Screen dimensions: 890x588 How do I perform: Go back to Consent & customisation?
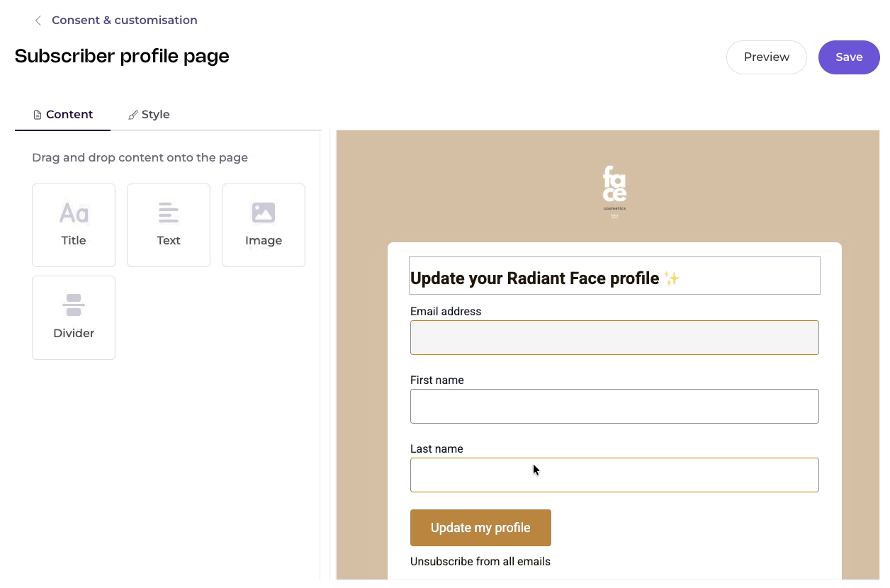coord(125,21)
